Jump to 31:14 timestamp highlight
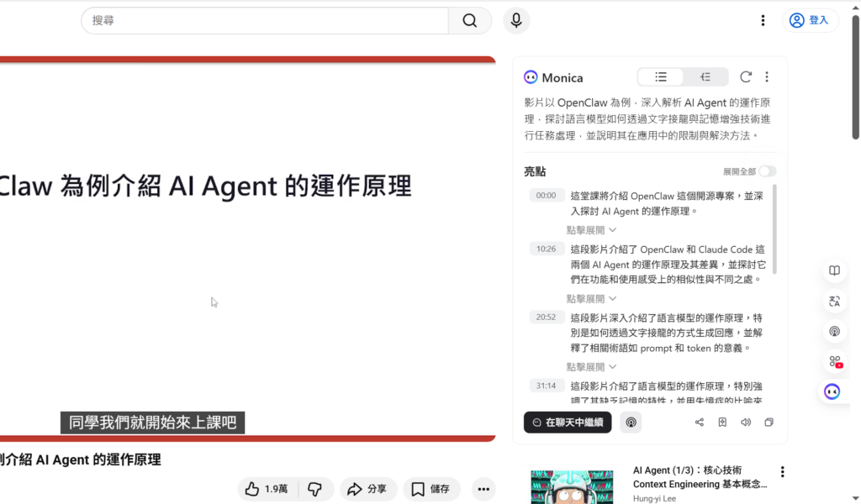The width and height of the screenshot is (861, 504). 546,386
